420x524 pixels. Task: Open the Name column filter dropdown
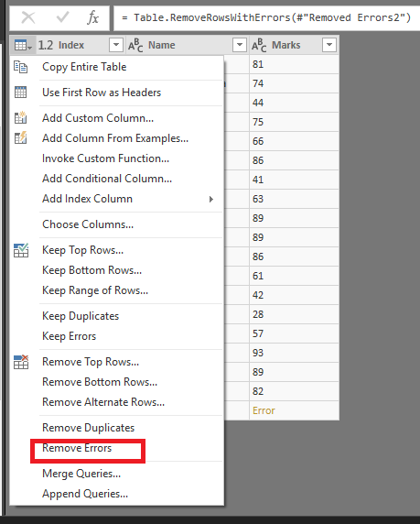point(240,45)
